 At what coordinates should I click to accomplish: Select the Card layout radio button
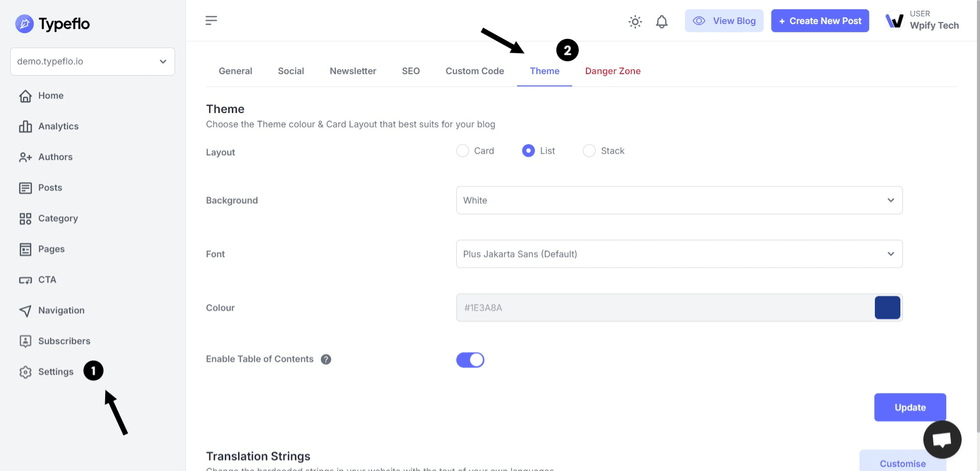coord(462,151)
